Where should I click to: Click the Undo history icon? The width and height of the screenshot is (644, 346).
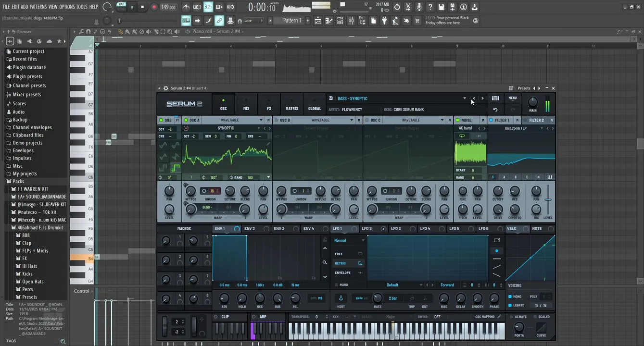397,7
